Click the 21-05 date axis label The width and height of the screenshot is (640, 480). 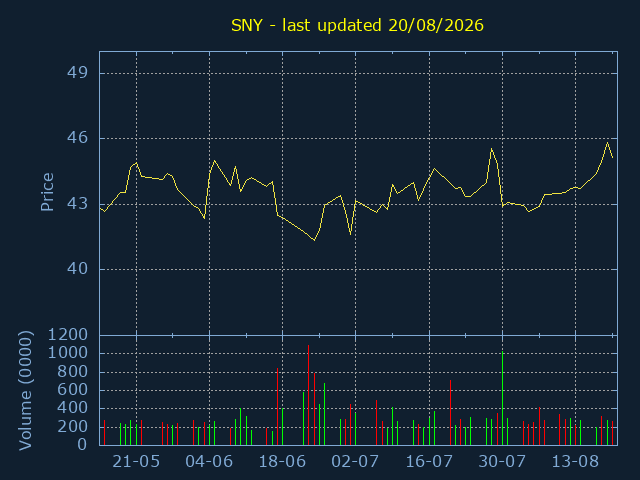pos(136,462)
